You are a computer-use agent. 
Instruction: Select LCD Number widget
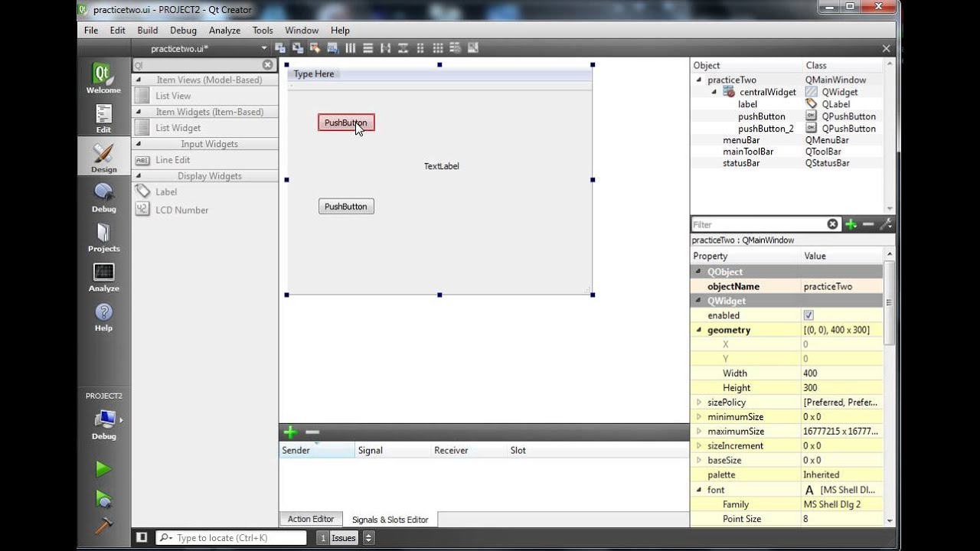coord(181,210)
